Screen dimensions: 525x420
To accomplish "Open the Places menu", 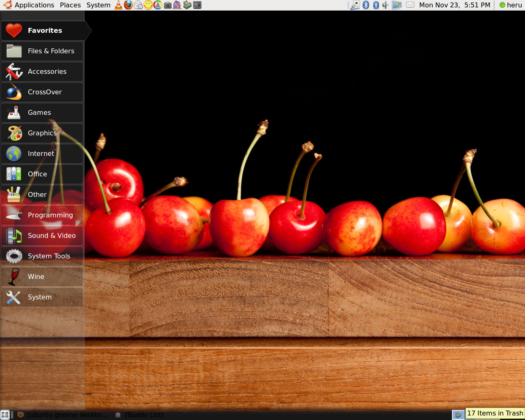I will 70,5.
